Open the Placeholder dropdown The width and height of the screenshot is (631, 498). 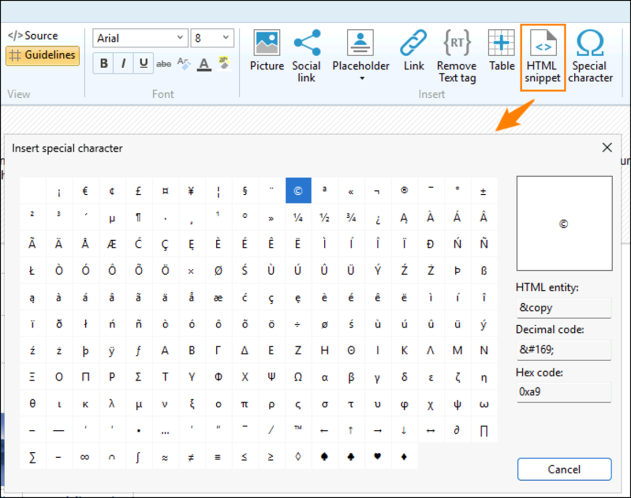pos(361,56)
